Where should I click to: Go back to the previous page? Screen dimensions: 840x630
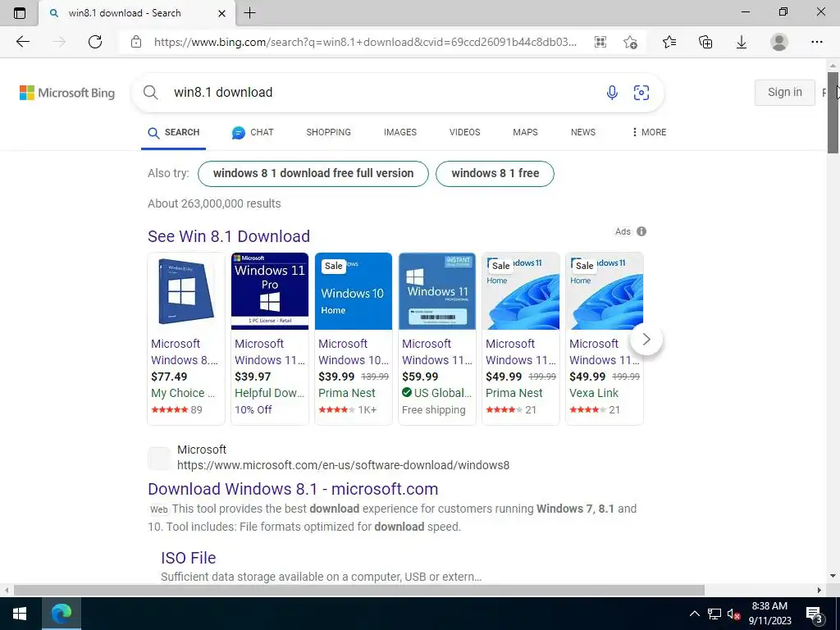[x=22, y=42]
